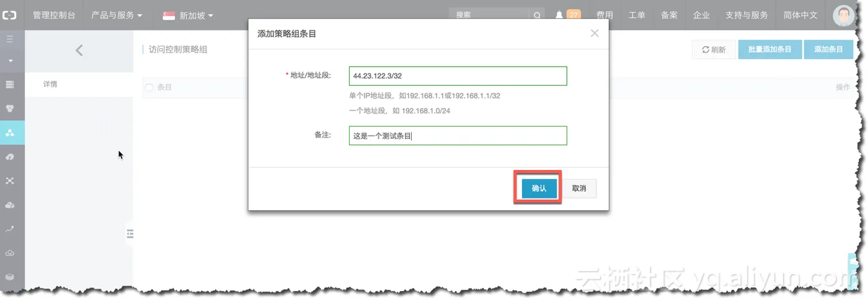The width and height of the screenshot is (868, 299).
Task: Select the highlighted three-dot cluster sidebar icon
Action: 10,132
